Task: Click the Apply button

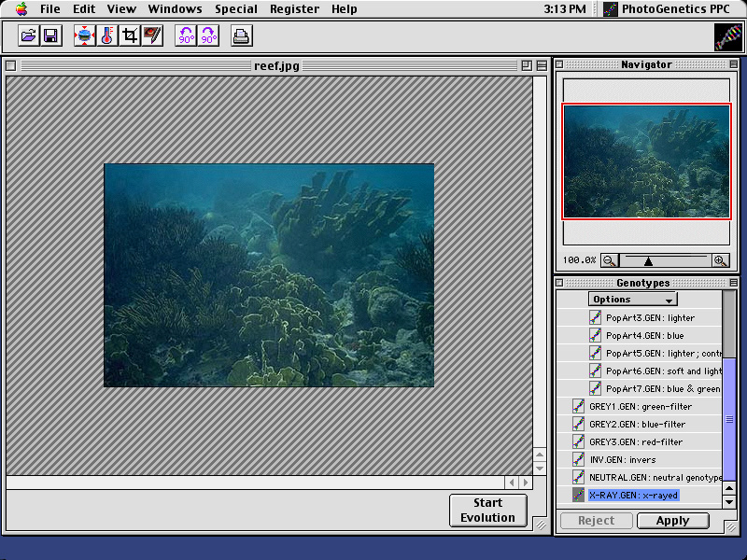Action: pyautogui.click(x=672, y=521)
